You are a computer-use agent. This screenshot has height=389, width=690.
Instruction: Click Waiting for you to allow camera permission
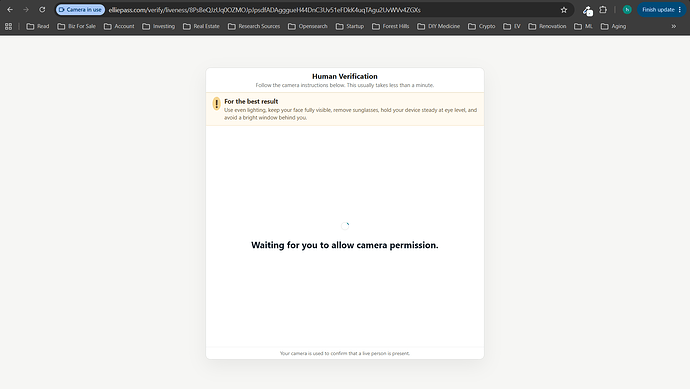[345, 245]
